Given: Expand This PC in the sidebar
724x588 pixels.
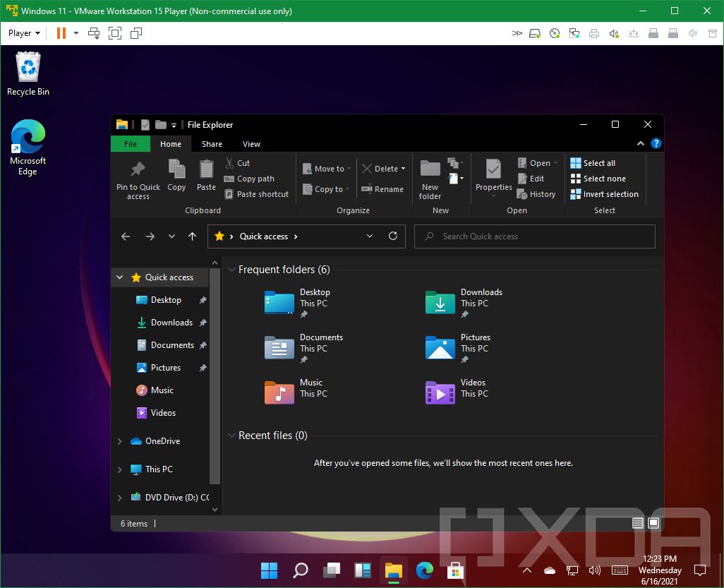Looking at the screenshot, I should tap(119, 469).
